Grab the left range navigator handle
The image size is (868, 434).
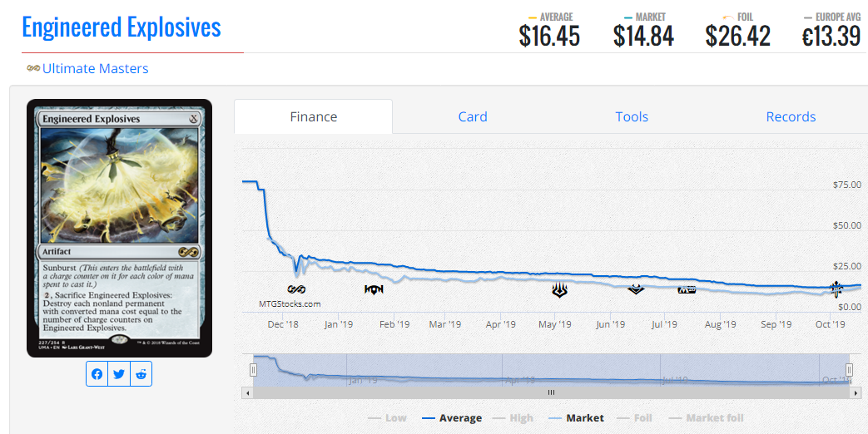[253, 370]
